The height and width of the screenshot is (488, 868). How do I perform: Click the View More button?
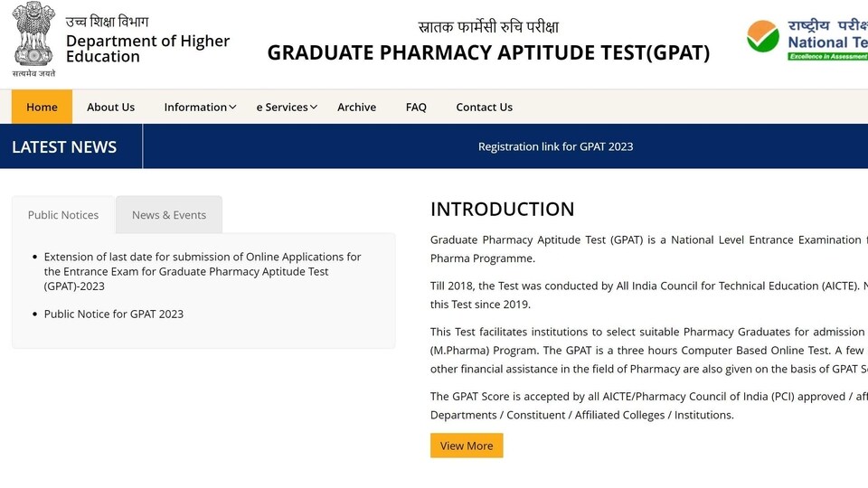click(x=467, y=446)
